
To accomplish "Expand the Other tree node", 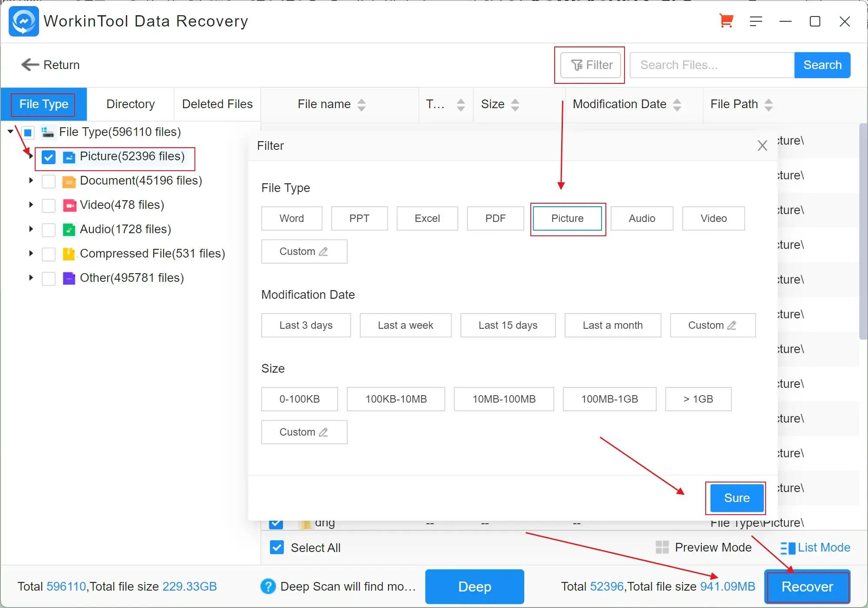I will click(x=31, y=278).
